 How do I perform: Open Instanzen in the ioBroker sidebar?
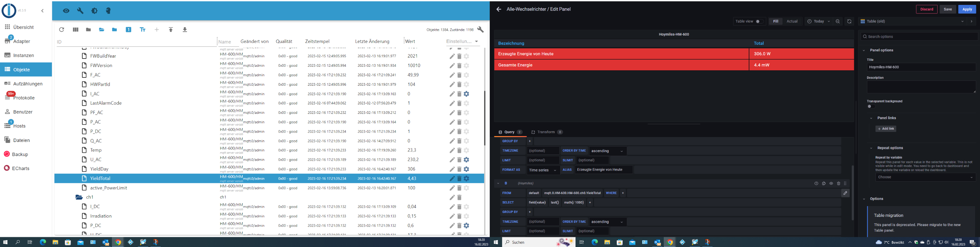[24, 55]
